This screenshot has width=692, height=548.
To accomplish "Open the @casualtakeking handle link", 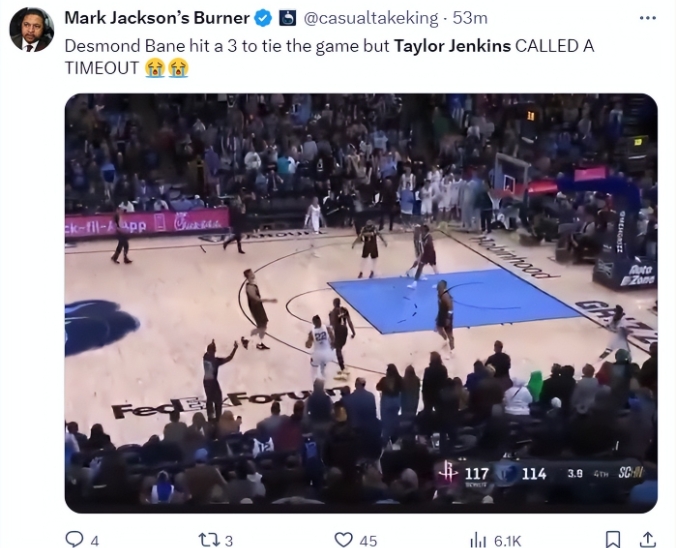I will pyautogui.click(x=370, y=18).
